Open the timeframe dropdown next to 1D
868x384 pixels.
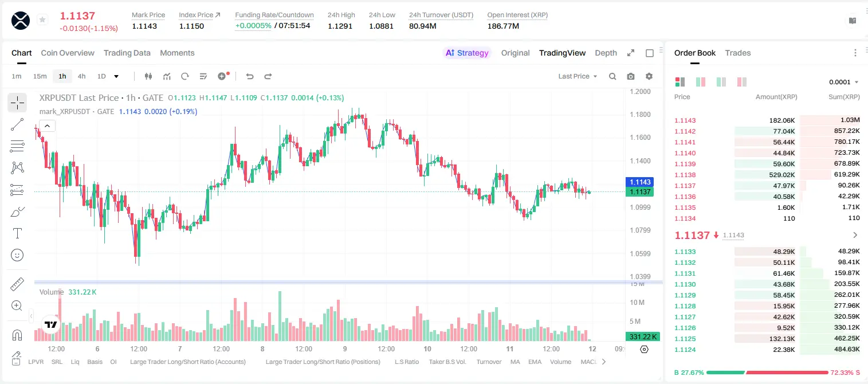point(116,76)
